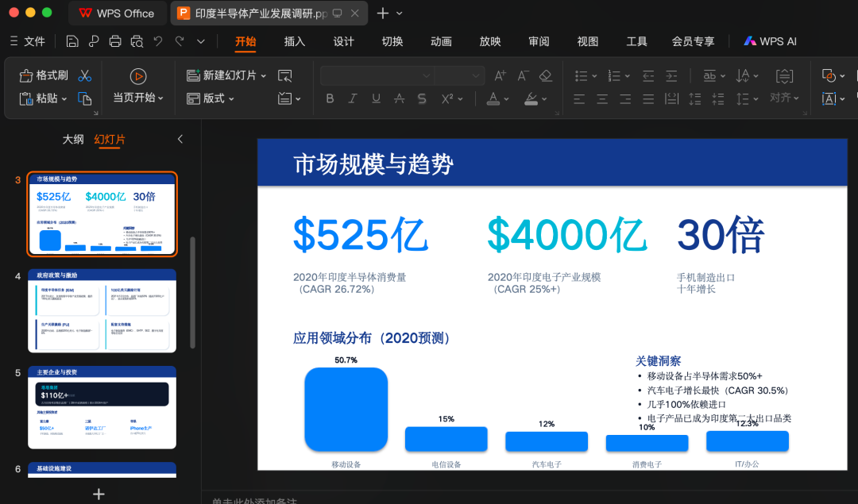Toggle Underline formatting
The image size is (858, 504).
[x=376, y=99]
